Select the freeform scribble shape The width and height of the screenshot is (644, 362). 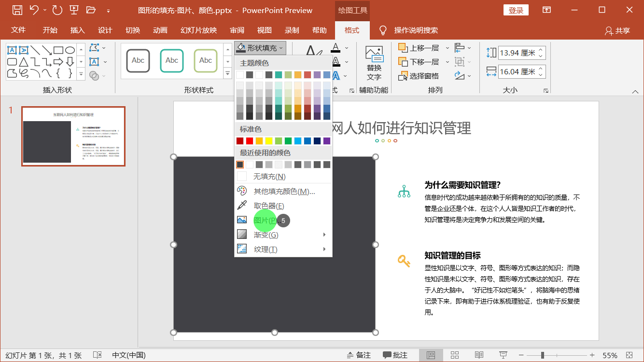24,73
